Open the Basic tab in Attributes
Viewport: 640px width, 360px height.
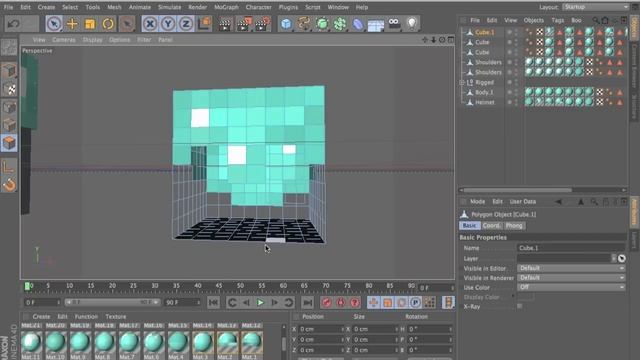469,225
